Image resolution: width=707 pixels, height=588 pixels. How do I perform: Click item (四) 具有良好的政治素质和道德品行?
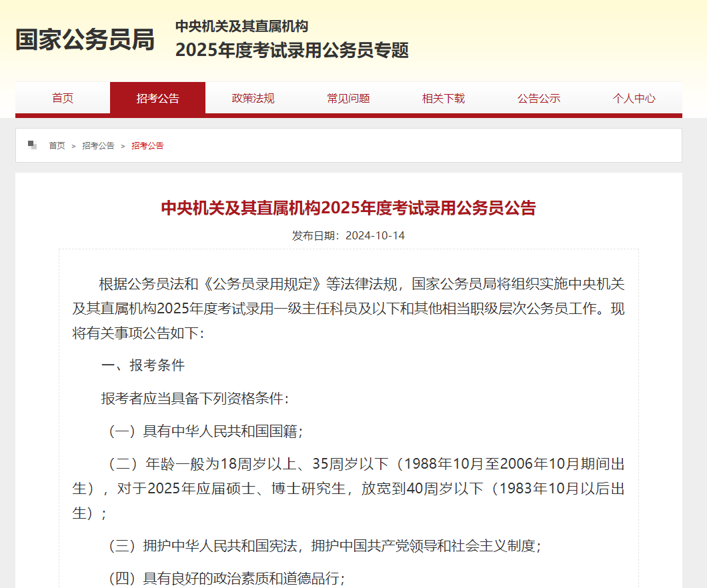point(226,578)
